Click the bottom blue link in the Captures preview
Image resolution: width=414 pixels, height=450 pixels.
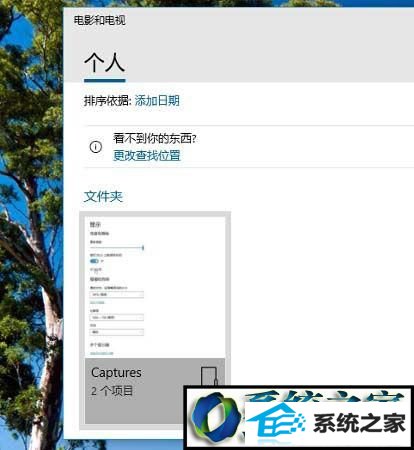[102, 353]
